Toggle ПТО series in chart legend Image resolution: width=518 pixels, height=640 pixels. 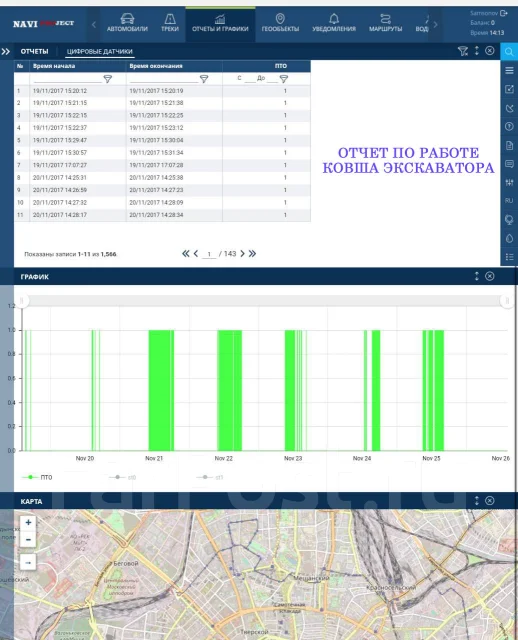38,477
